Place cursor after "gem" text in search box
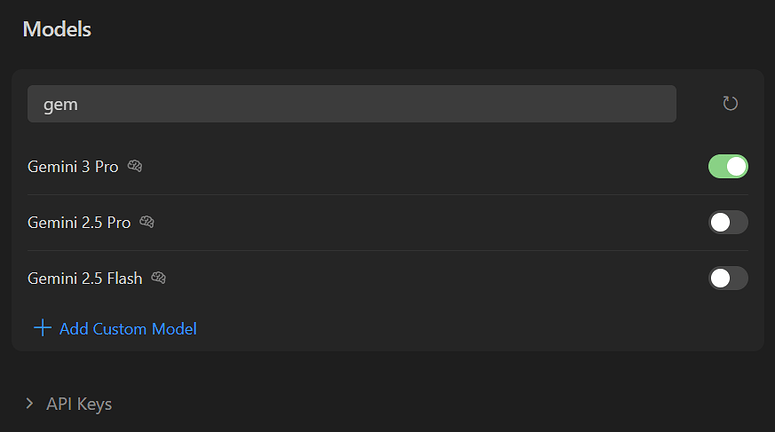775x432 pixels. coord(79,104)
